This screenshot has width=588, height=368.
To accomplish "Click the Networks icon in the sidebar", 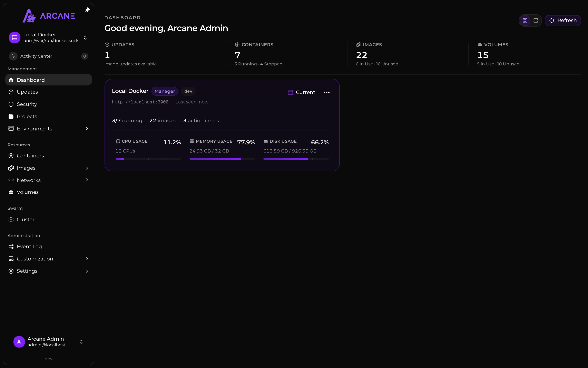I will click(11, 180).
